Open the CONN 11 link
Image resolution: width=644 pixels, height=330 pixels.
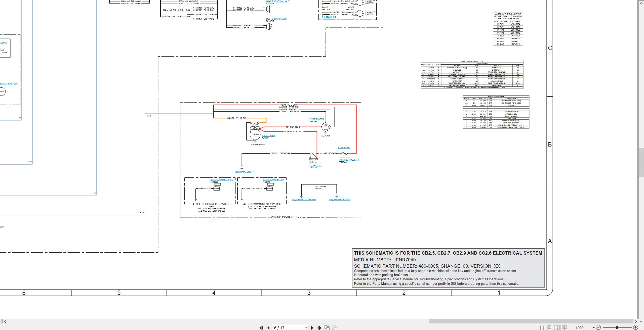pos(329,17)
